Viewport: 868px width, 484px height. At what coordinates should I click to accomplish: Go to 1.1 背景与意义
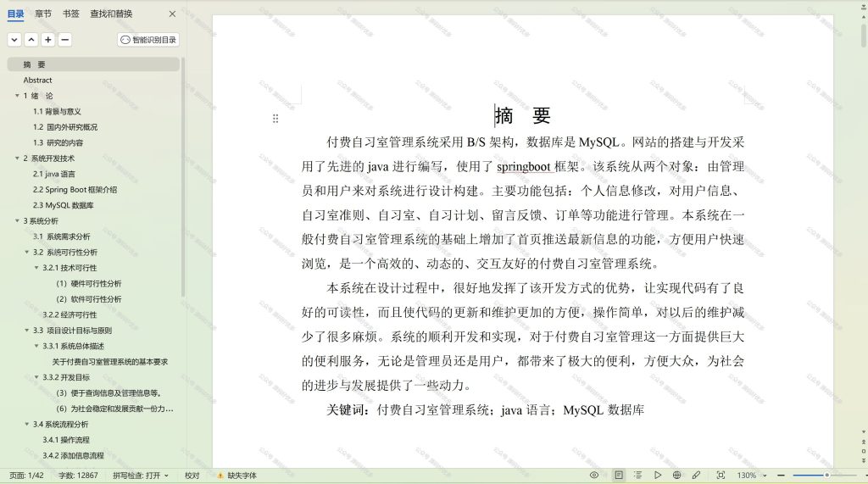[x=57, y=111]
